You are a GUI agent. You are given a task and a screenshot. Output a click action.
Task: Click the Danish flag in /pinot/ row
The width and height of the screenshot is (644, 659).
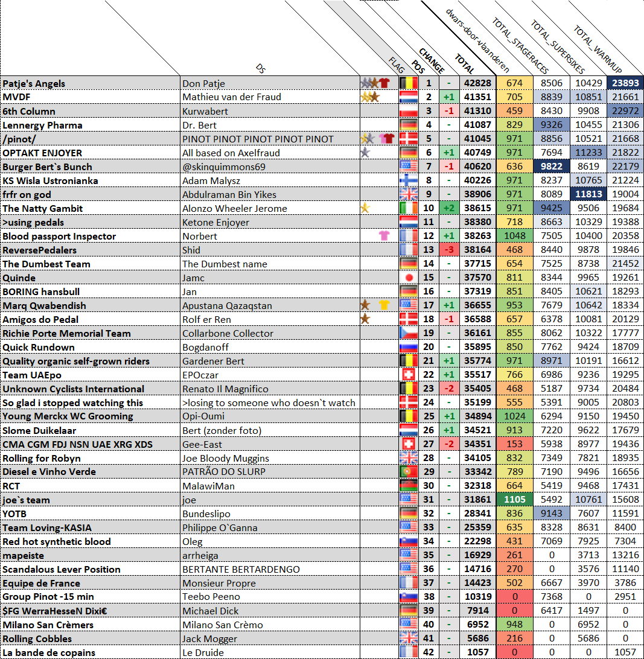(x=409, y=138)
